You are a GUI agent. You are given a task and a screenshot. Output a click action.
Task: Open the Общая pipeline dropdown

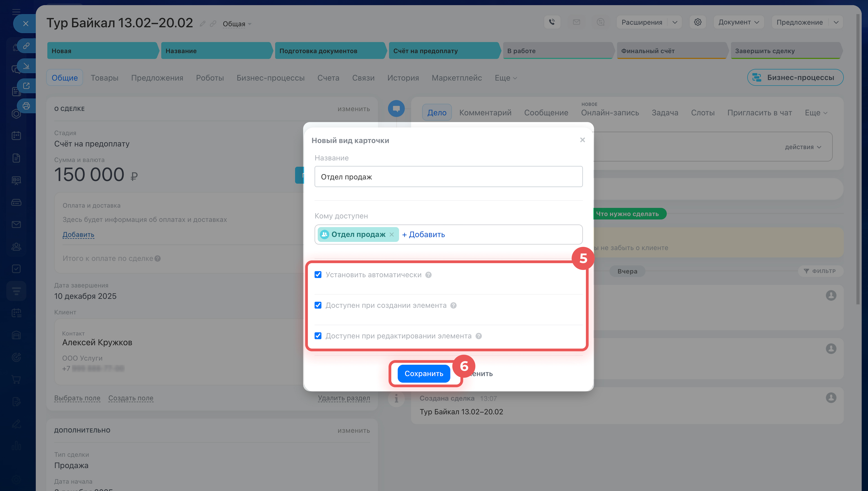237,24
